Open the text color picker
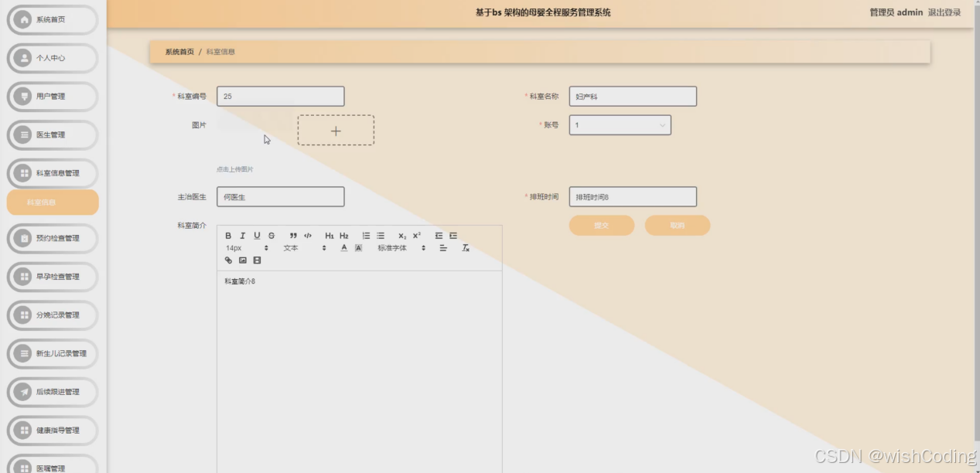This screenshot has width=980, height=473. point(344,248)
